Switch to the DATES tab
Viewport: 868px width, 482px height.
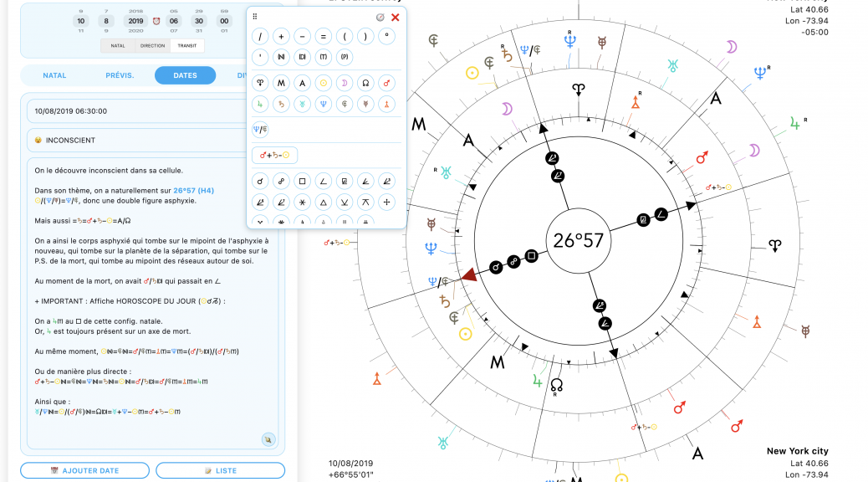[185, 75]
